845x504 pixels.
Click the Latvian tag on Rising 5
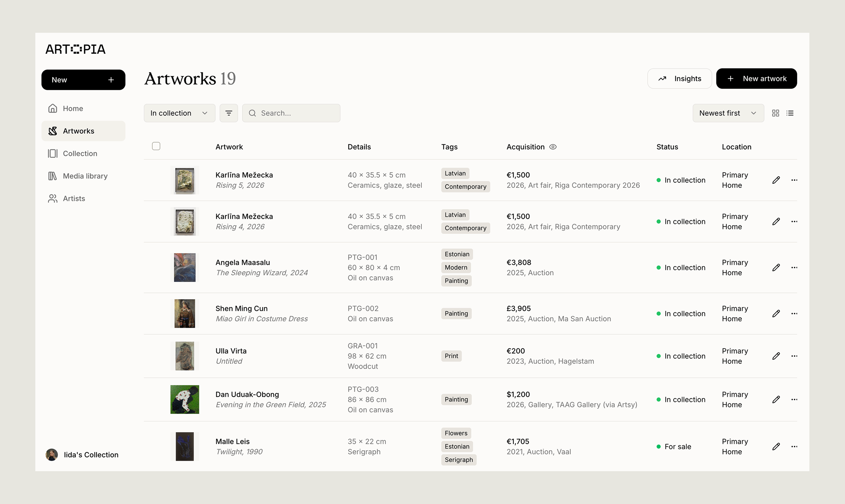455,173
